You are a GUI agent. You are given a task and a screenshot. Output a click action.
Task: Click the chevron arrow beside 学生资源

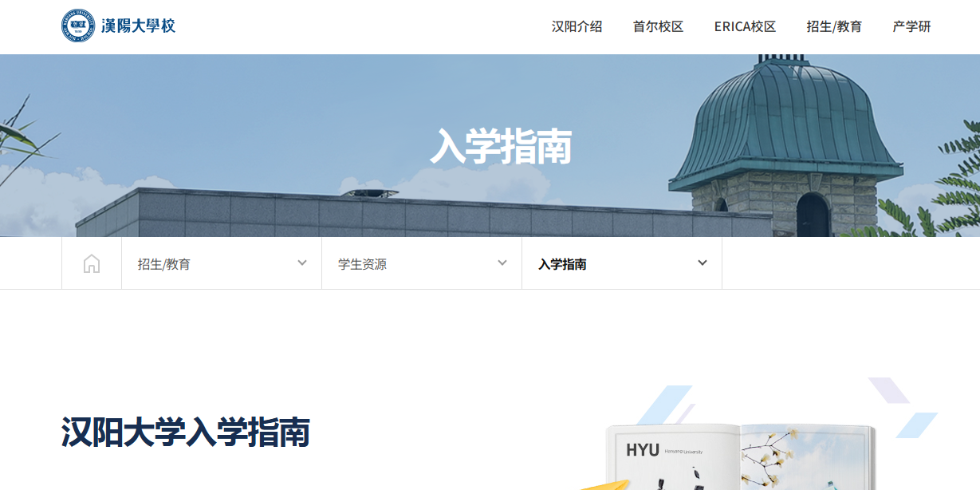502,263
